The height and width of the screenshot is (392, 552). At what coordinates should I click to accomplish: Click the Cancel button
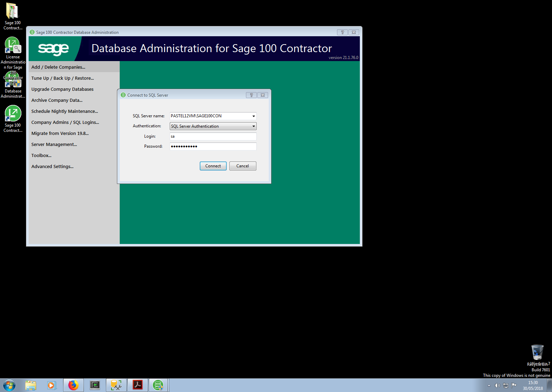(x=243, y=166)
